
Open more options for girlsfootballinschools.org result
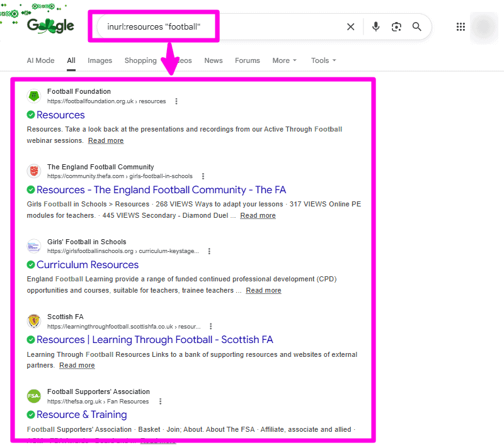click(x=209, y=251)
